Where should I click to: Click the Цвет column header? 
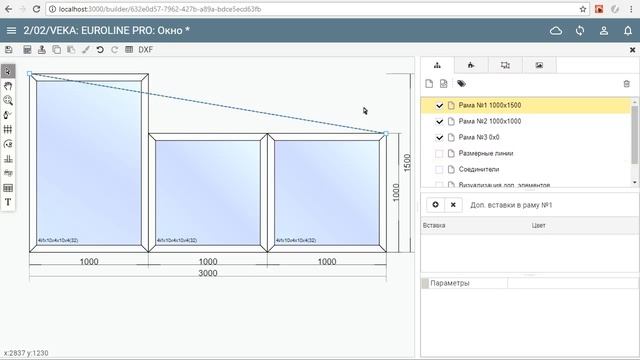(x=538, y=225)
